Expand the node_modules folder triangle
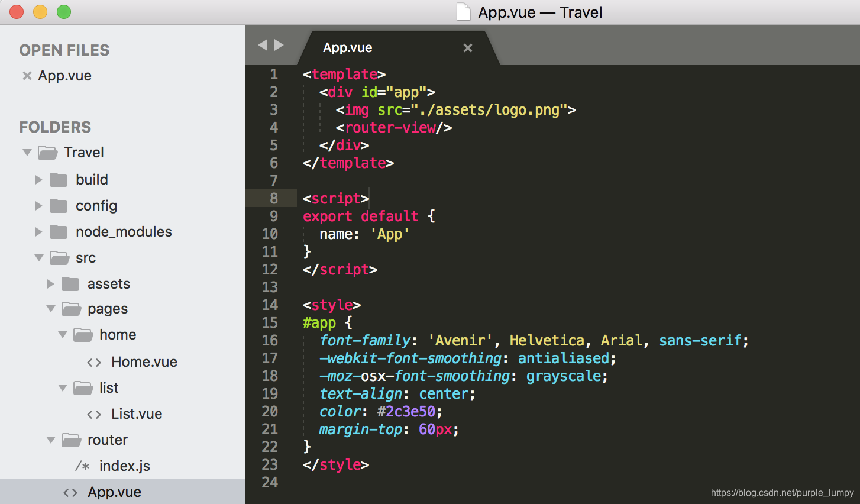The height and width of the screenshot is (504, 860). 39,232
